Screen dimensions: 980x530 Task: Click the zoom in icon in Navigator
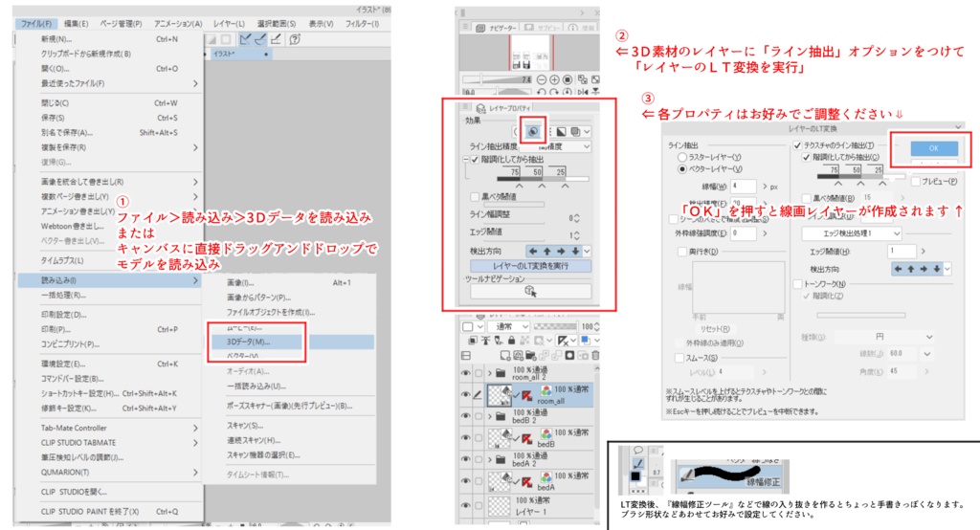554,79
